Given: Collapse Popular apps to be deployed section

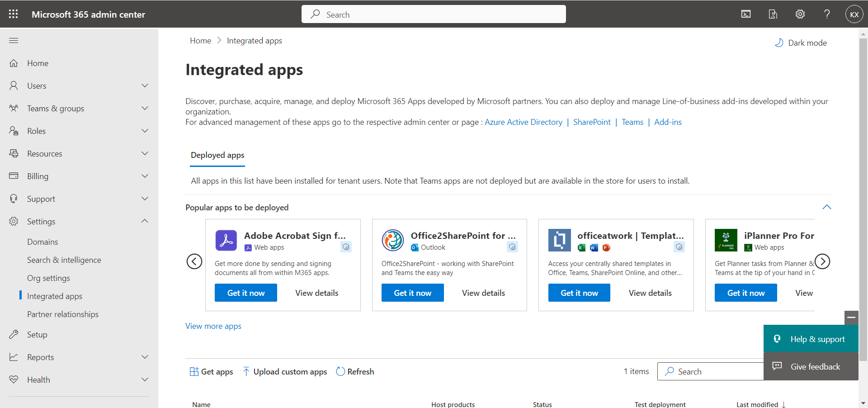Looking at the screenshot, I should pos(826,207).
